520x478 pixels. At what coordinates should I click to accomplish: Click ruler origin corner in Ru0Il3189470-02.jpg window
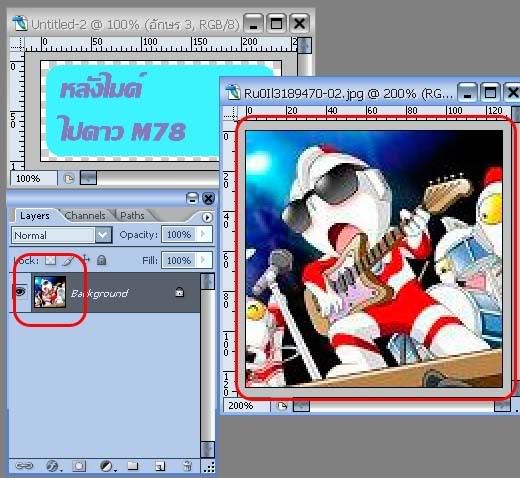(x=231, y=113)
